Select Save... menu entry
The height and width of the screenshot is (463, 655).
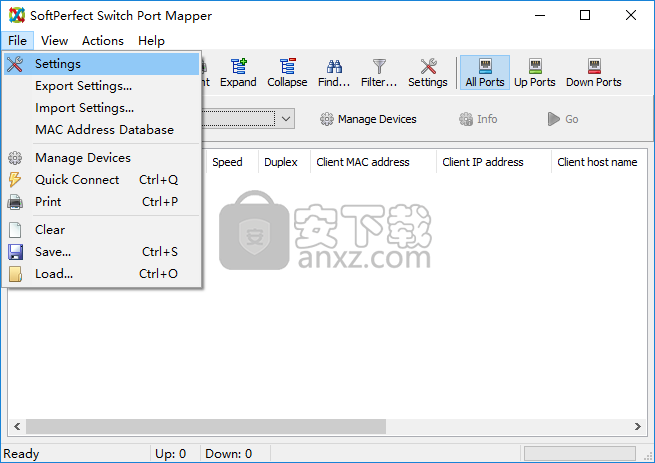[102, 252]
